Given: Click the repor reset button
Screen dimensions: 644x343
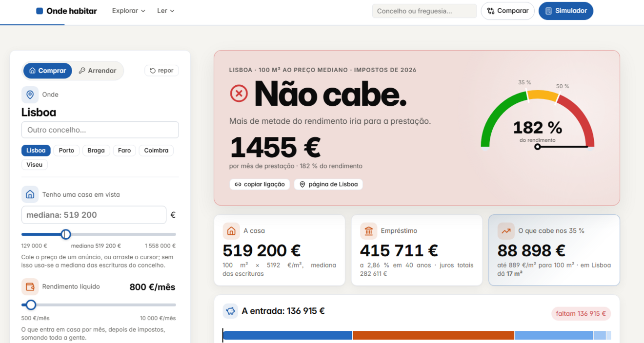Looking at the screenshot, I should (161, 71).
